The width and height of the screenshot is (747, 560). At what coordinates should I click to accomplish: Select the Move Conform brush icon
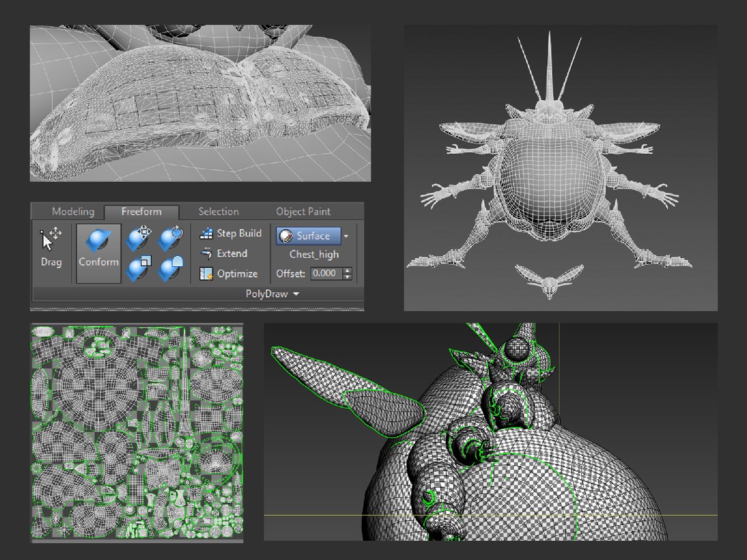pos(138,238)
